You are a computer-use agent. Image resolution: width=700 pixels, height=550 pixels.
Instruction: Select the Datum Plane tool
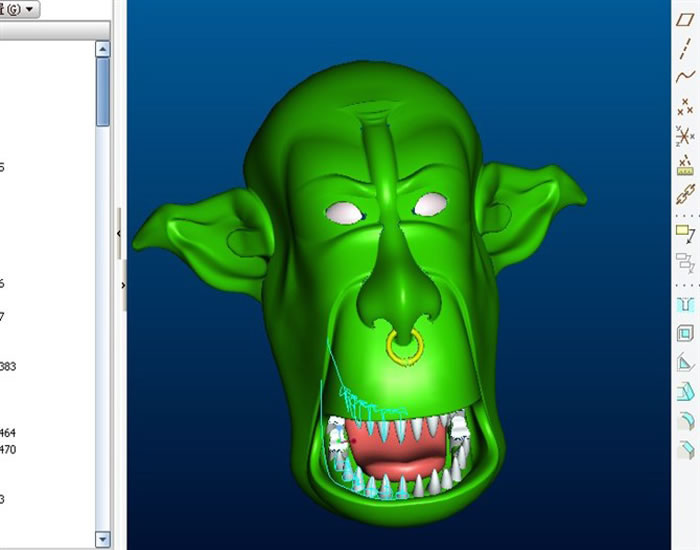tap(685, 19)
